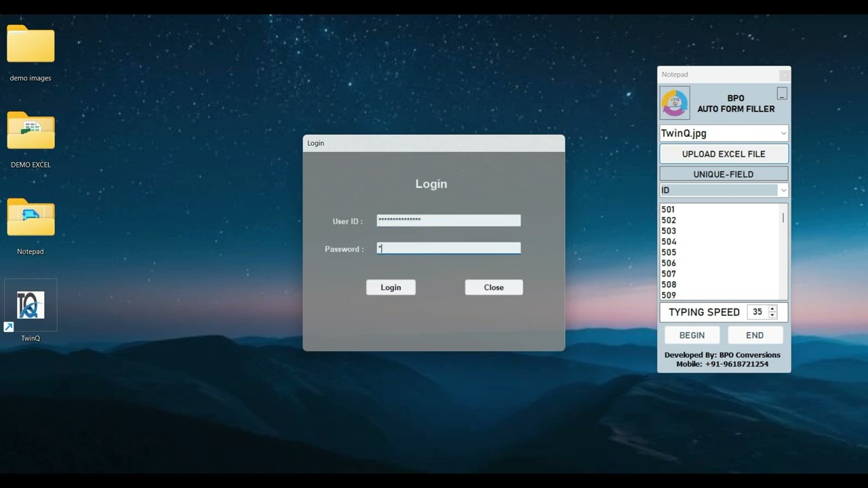
Task: Select the Notepad folder on desktop
Action: coord(31,218)
